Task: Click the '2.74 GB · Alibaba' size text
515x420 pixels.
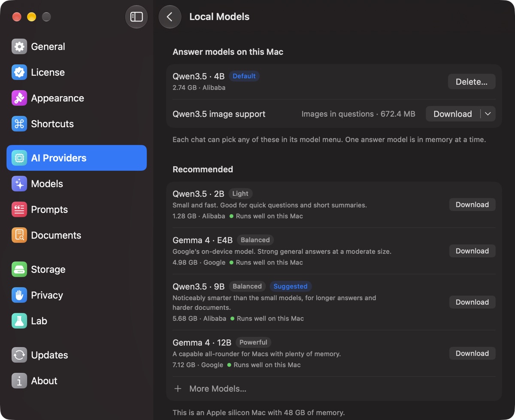Action: pyautogui.click(x=199, y=88)
